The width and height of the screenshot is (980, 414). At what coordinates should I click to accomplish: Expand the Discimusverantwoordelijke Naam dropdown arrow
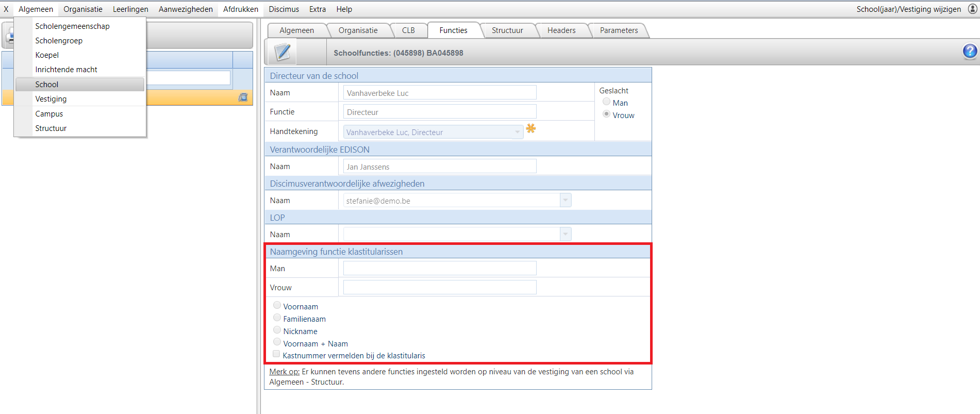[x=566, y=200]
